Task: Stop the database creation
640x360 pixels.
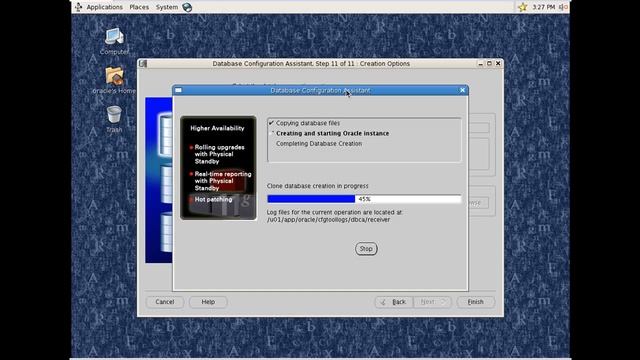Action: (x=366, y=249)
